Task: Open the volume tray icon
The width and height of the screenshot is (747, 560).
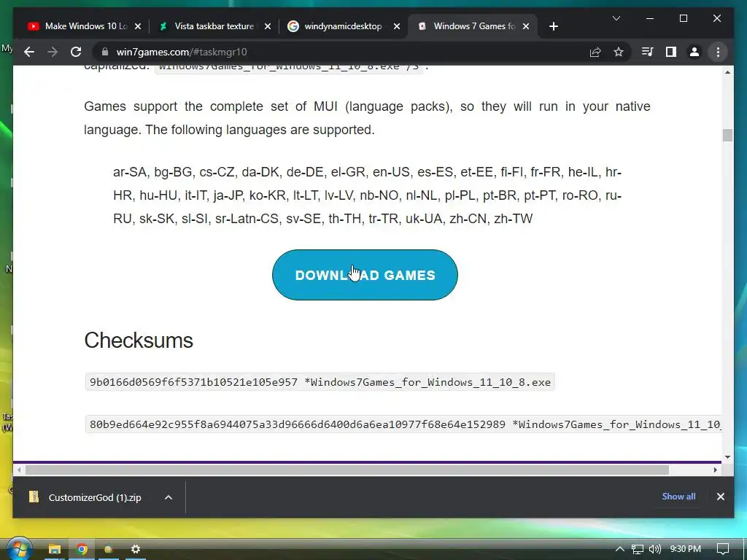Action: pyautogui.click(x=655, y=549)
